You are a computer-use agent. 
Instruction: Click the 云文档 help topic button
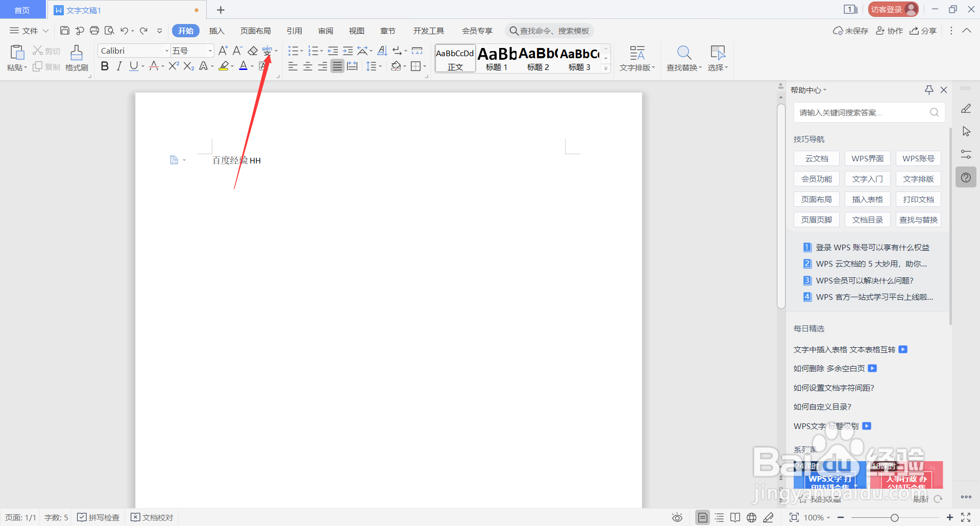[x=817, y=158]
